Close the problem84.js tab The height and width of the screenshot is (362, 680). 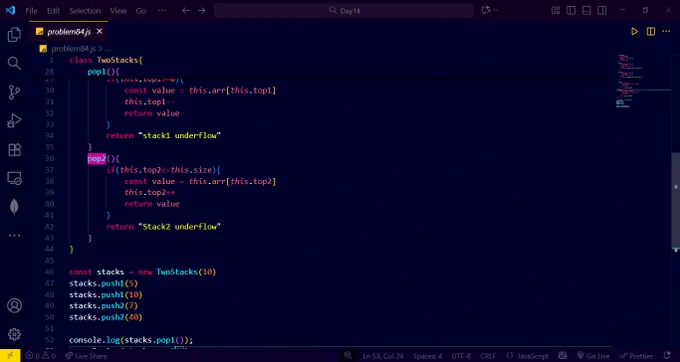pyautogui.click(x=99, y=31)
